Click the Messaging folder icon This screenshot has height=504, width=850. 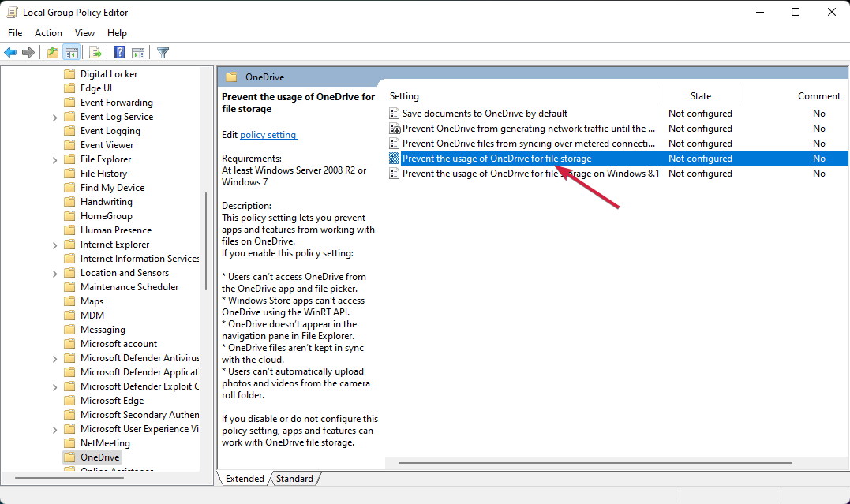[69, 330]
